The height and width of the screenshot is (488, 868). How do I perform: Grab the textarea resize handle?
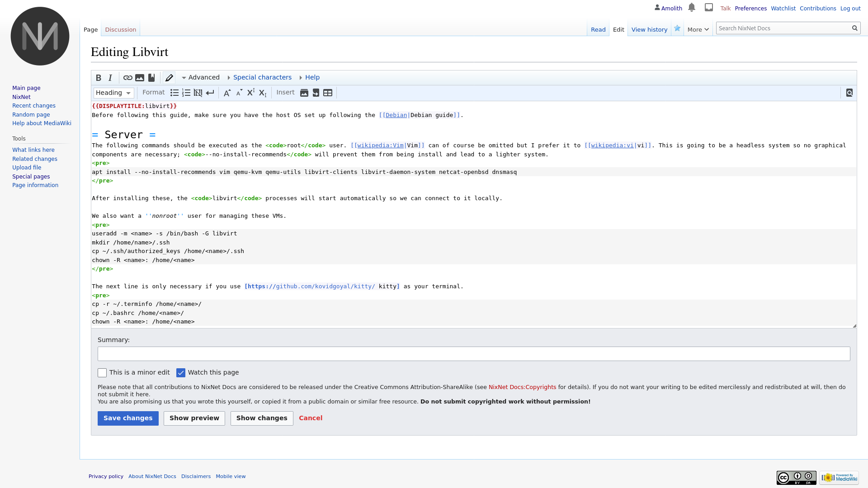[854, 325]
